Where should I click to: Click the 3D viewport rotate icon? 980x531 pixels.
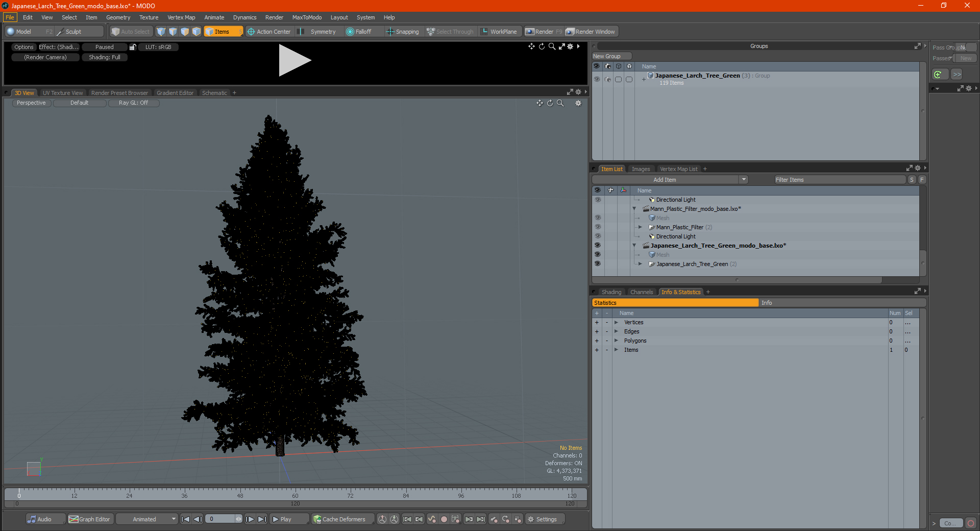(x=550, y=103)
